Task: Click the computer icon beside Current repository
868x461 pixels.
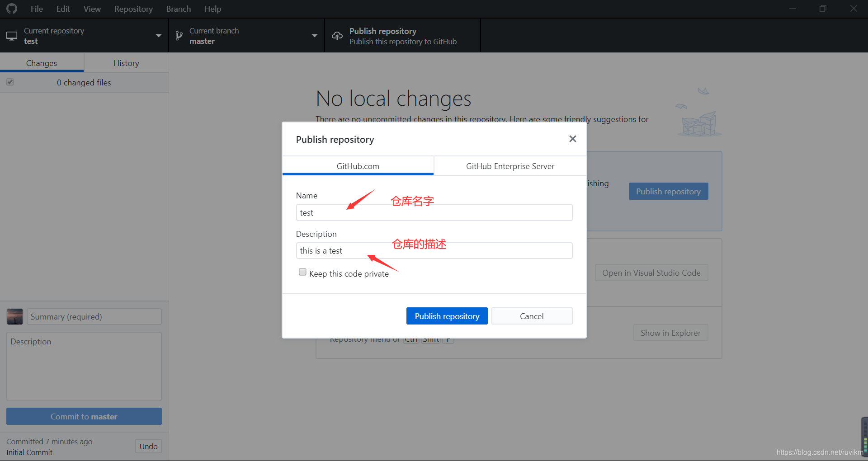Action: pyautogui.click(x=12, y=36)
